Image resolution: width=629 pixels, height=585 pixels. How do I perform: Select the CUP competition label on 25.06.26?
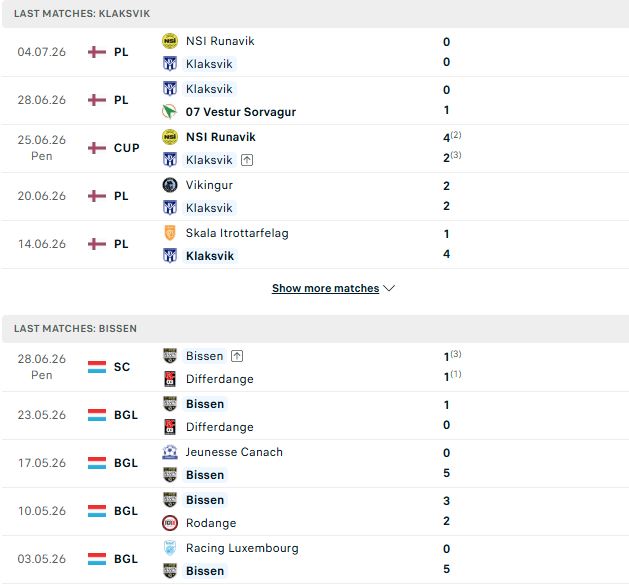[x=126, y=148]
